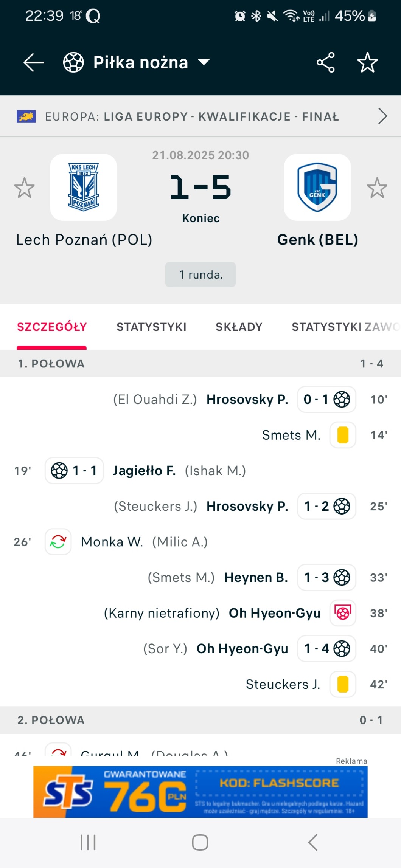This screenshot has width=401, height=868.
Task: Switch to the Statystyki tab
Action: 151,327
